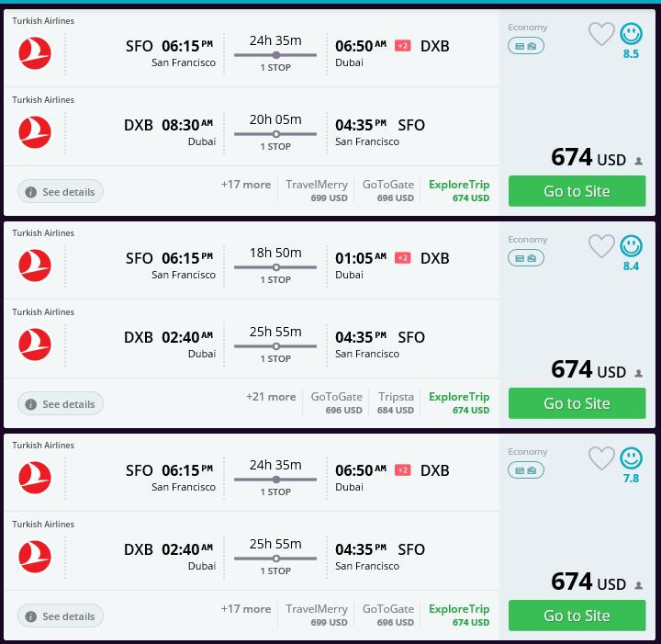The image size is (661, 644).
Task: Click the smiley face icon above 7.8
Action: 631,458
